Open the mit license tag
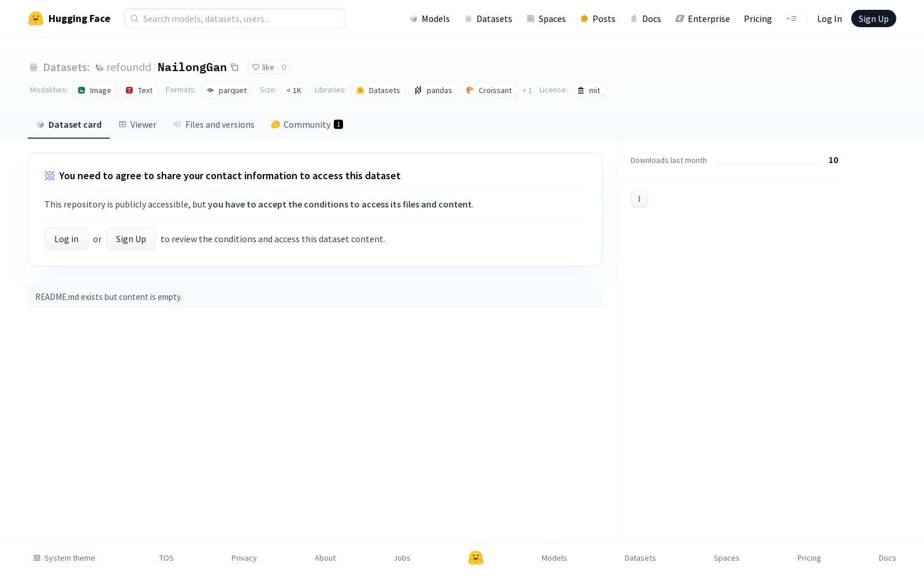 (x=589, y=90)
